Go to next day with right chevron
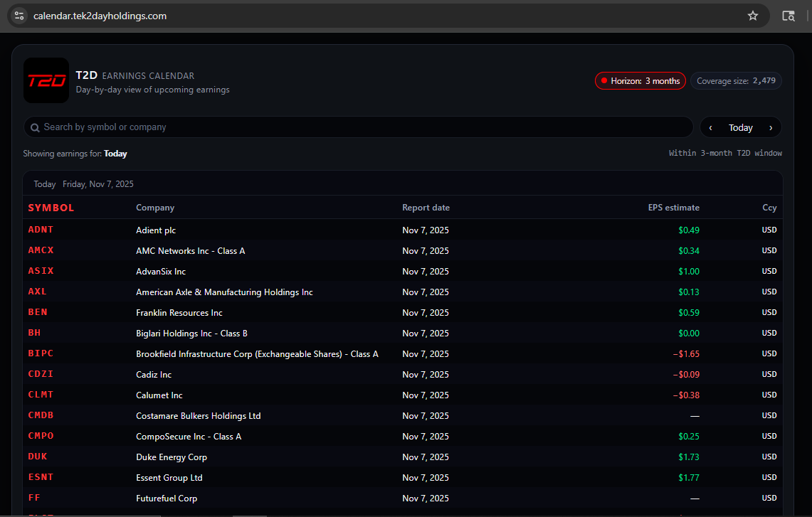 pos(771,127)
